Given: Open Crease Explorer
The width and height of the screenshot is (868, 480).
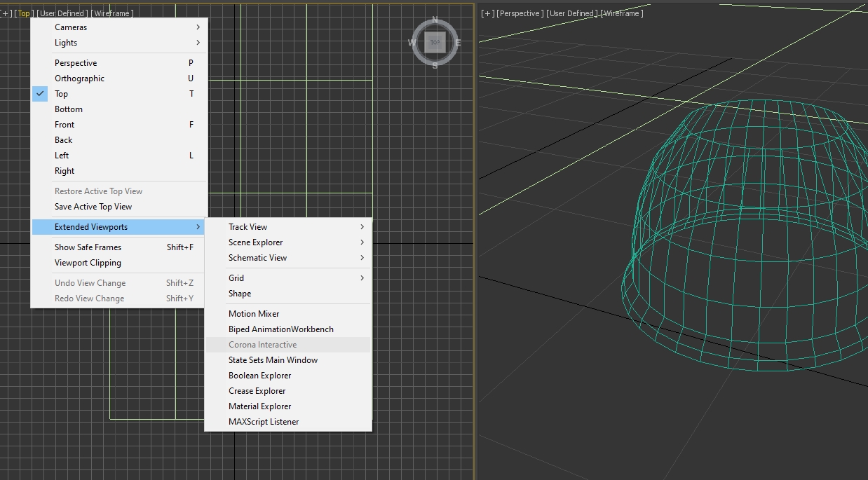Looking at the screenshot, I should [288, 391].
